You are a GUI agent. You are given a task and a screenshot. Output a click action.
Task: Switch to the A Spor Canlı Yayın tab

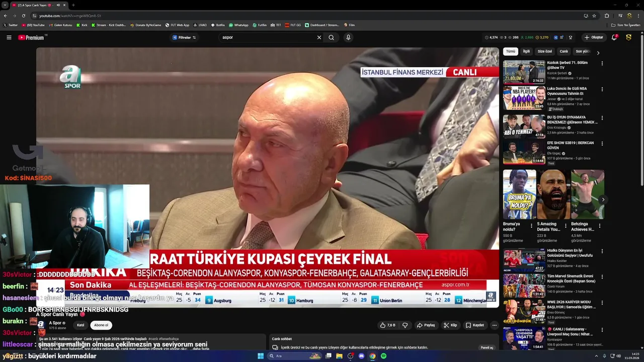coord(39,5)
